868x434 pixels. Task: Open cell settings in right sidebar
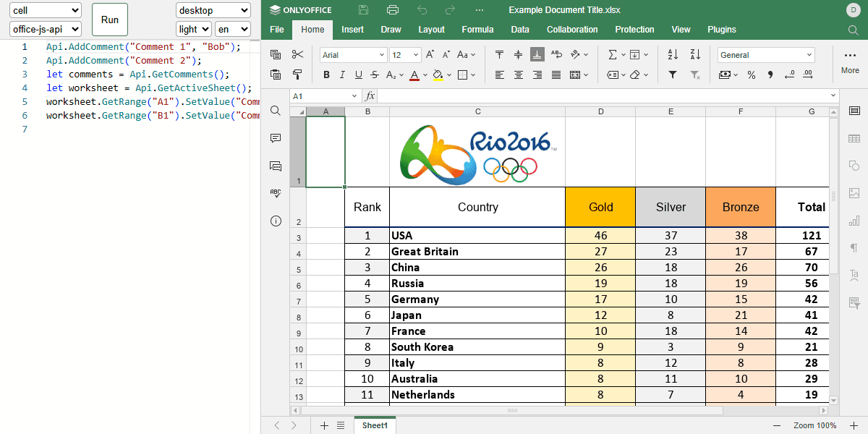[854, 111]
